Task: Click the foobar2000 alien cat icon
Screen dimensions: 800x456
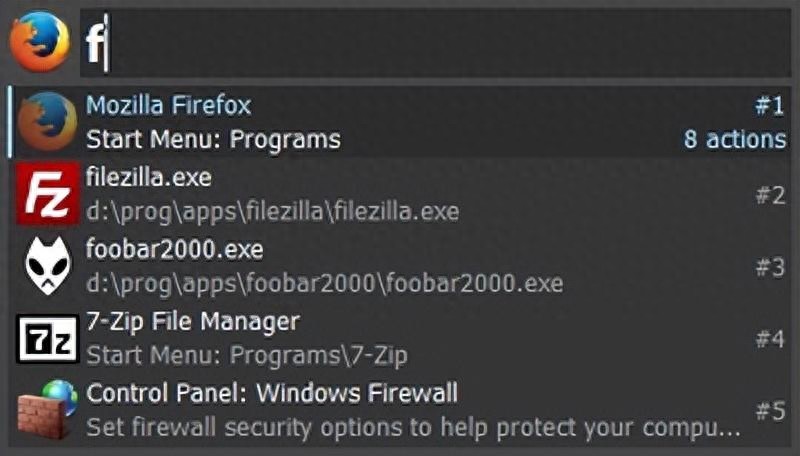Action: pos(47,265)
